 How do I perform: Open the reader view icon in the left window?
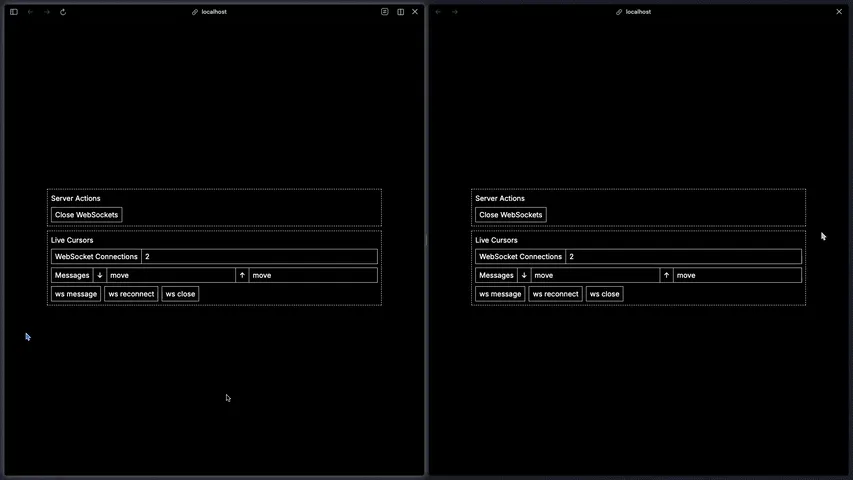click(x=385, y=12)
